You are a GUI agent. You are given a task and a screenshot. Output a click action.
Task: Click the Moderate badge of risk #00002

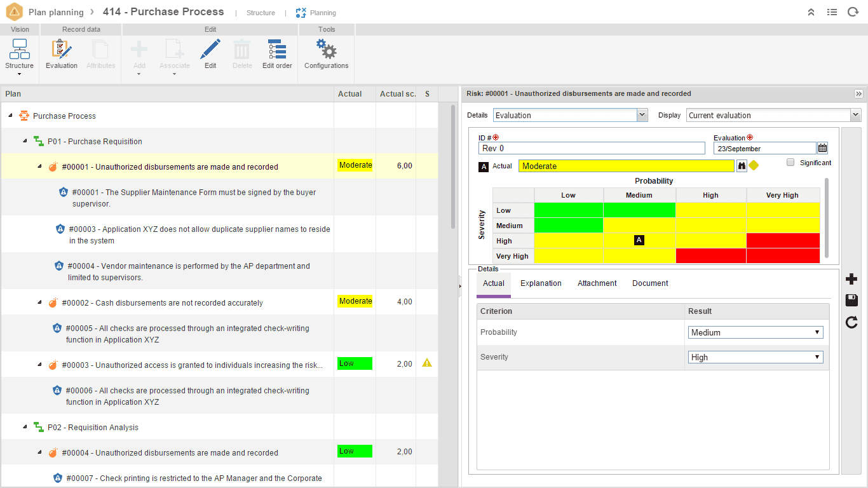[x=355, y=301]
